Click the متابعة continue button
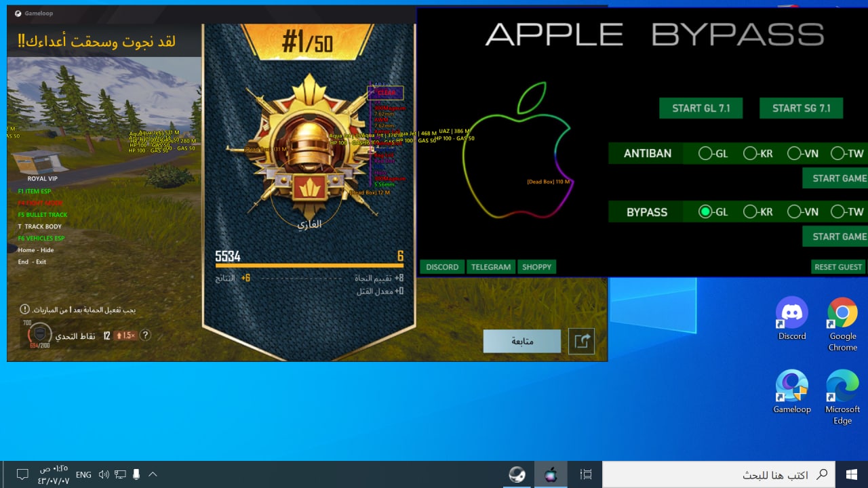 [x=522, y=341]
